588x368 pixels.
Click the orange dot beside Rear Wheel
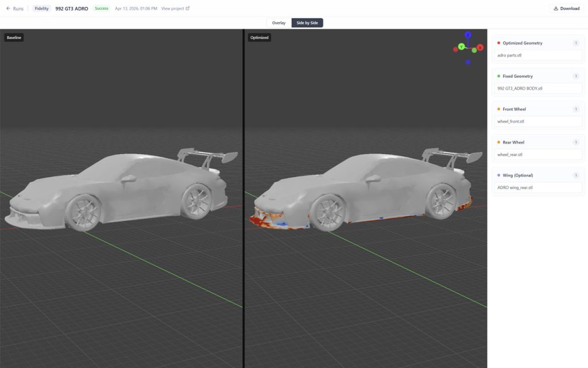point(498,142)
